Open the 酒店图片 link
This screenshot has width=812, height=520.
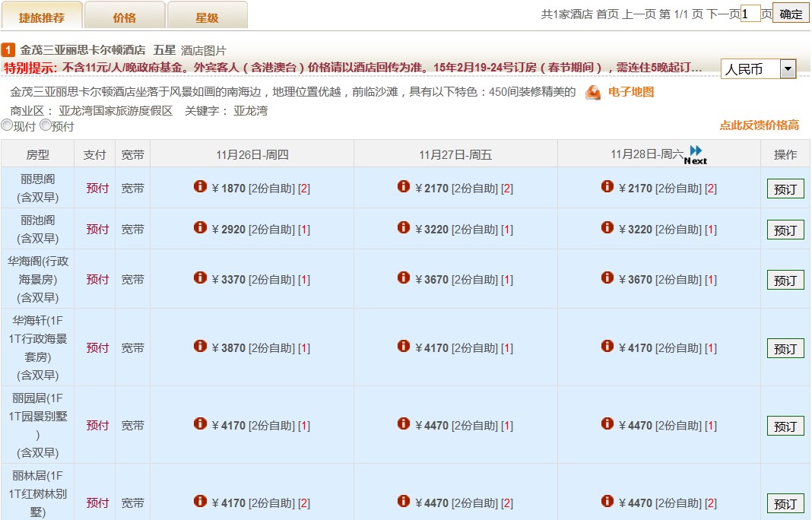click(204, 50)
